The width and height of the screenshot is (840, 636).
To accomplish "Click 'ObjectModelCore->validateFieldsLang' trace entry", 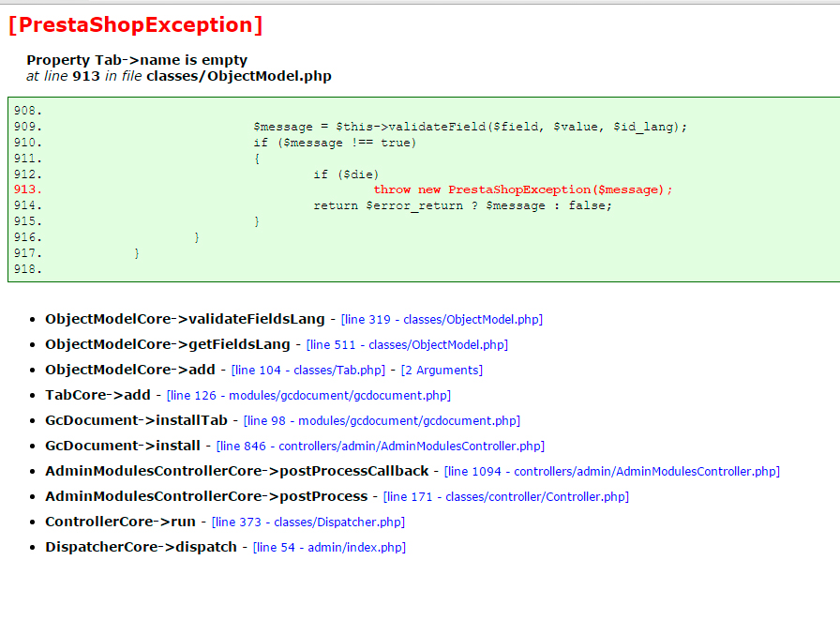I will tap(185, 319).
